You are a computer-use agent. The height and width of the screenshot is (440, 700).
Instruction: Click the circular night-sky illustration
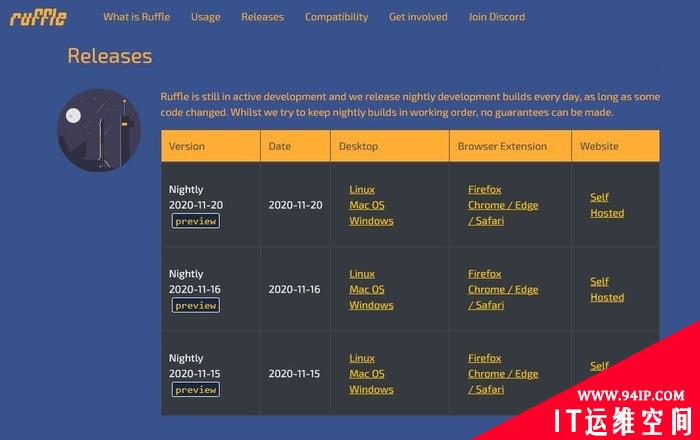pyautogui.click(x=99, y=130)
